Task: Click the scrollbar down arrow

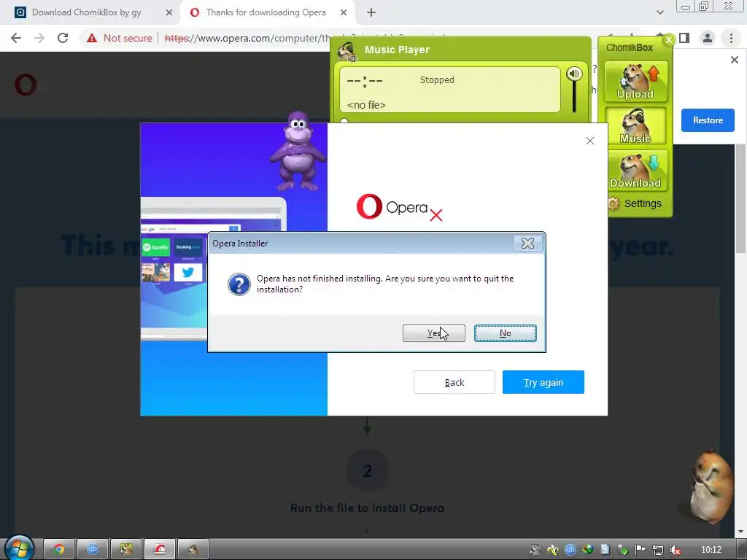Action: [x=740, y=531]
